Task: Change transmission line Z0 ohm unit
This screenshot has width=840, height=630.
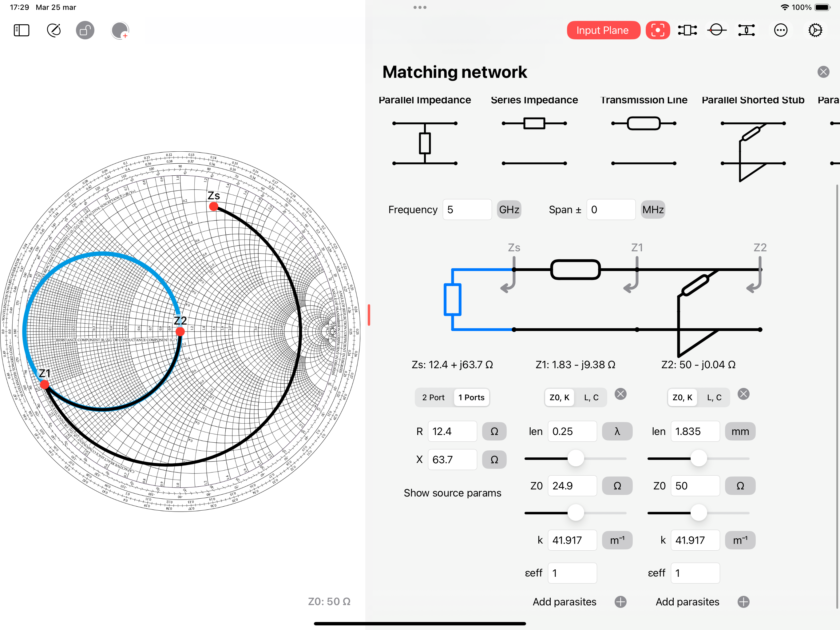Action: [617, 486]
